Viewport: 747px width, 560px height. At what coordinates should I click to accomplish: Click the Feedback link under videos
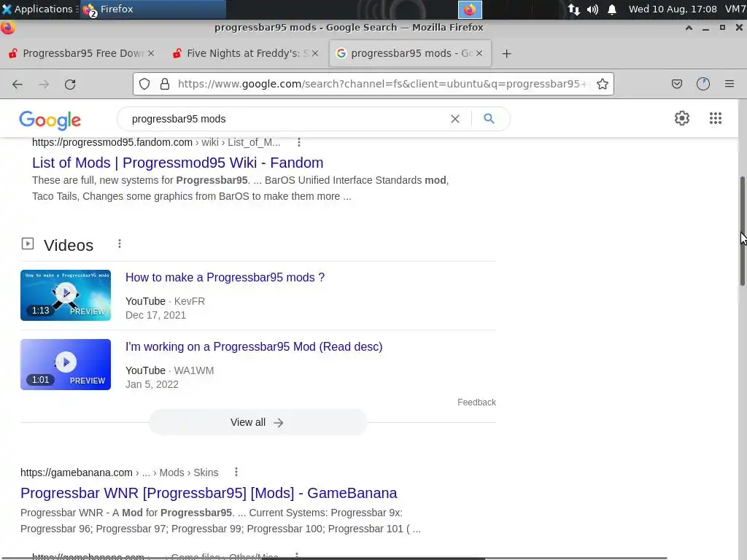476,402
